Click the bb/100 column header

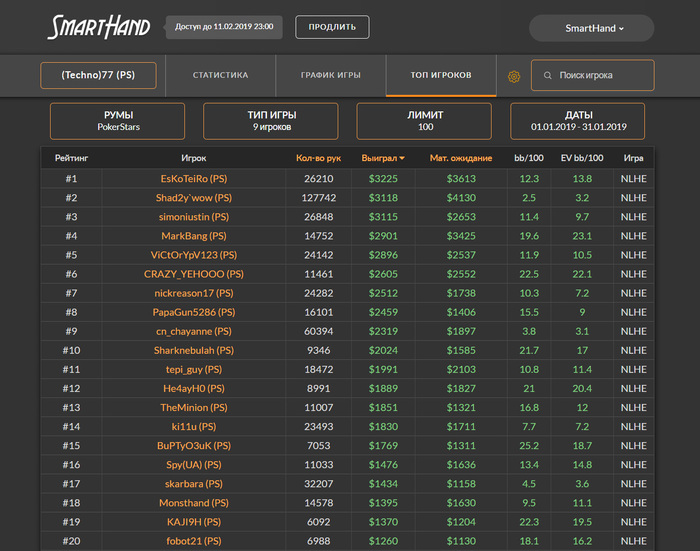[529, 158]
